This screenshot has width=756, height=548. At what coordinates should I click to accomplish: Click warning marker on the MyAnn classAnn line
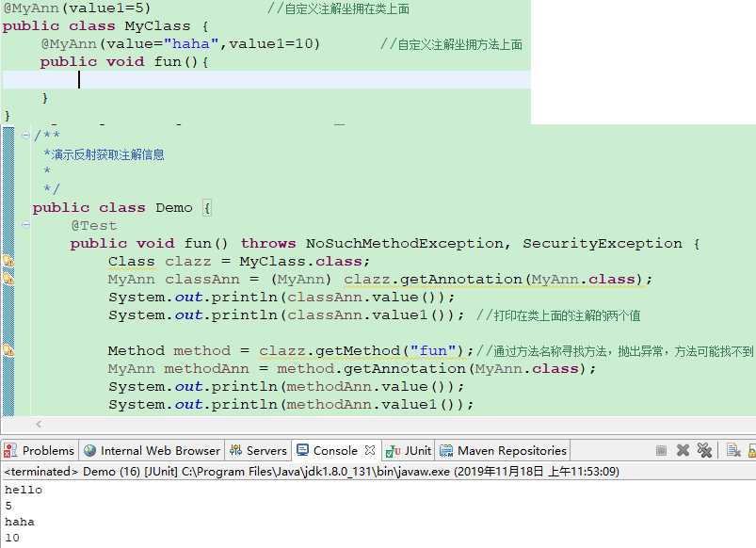point(8,279)
